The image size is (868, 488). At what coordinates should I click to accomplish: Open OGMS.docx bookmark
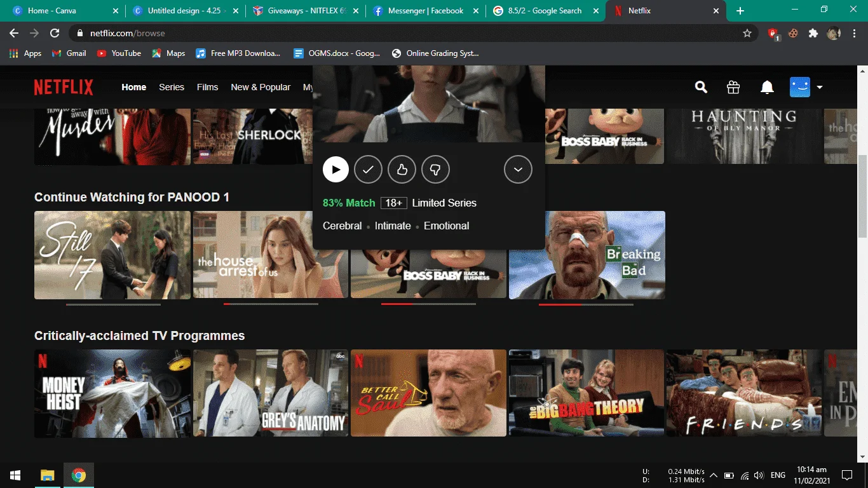click(337, 53)
